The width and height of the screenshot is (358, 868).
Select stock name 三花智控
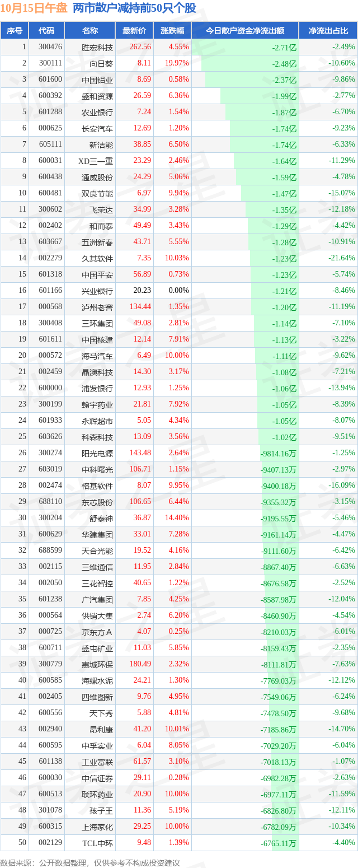pyautogui.click(x=97, y=583)
